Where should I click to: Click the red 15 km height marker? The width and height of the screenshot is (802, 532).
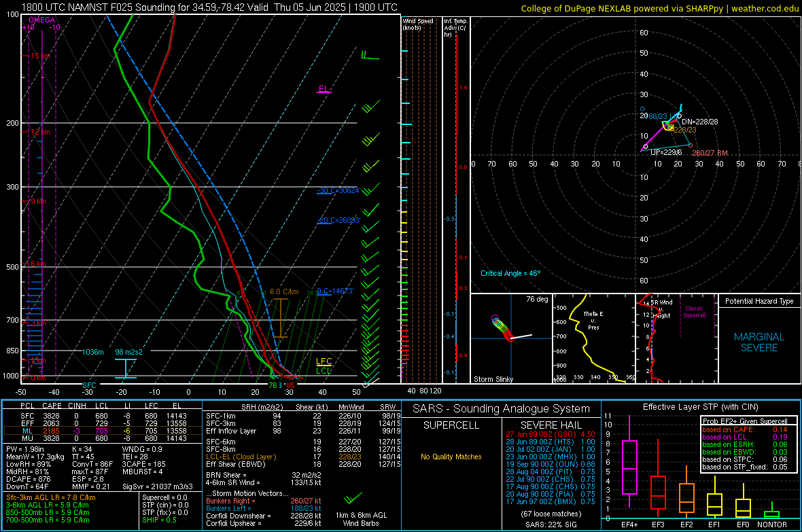click(x=39, y=56)
